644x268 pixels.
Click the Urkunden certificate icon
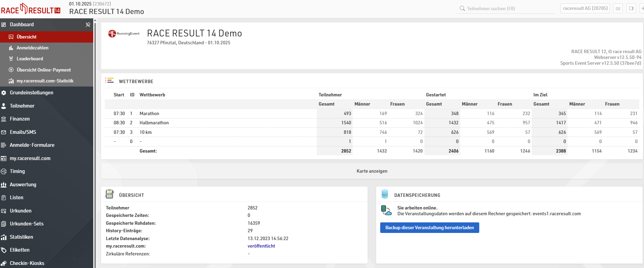coord(4,211)
